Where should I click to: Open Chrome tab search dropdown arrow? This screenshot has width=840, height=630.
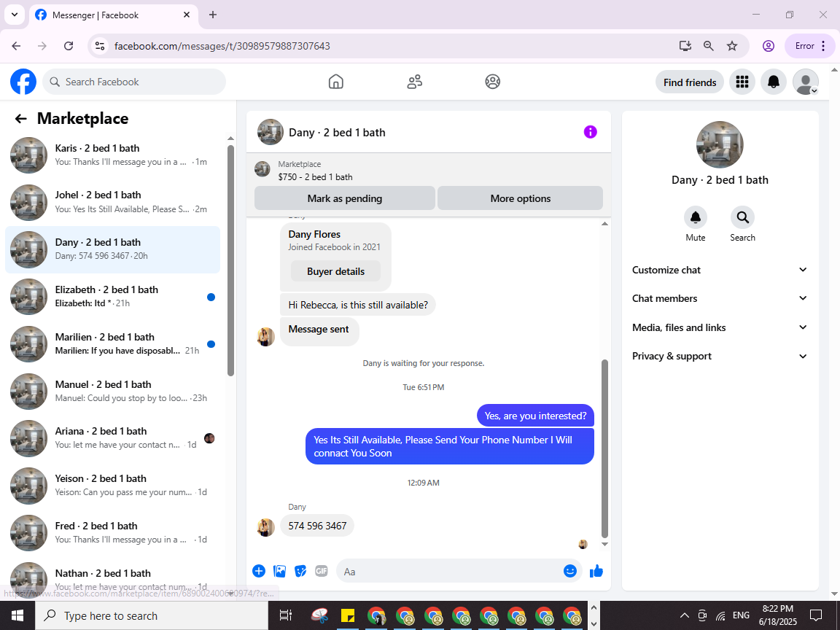[15, 15]
